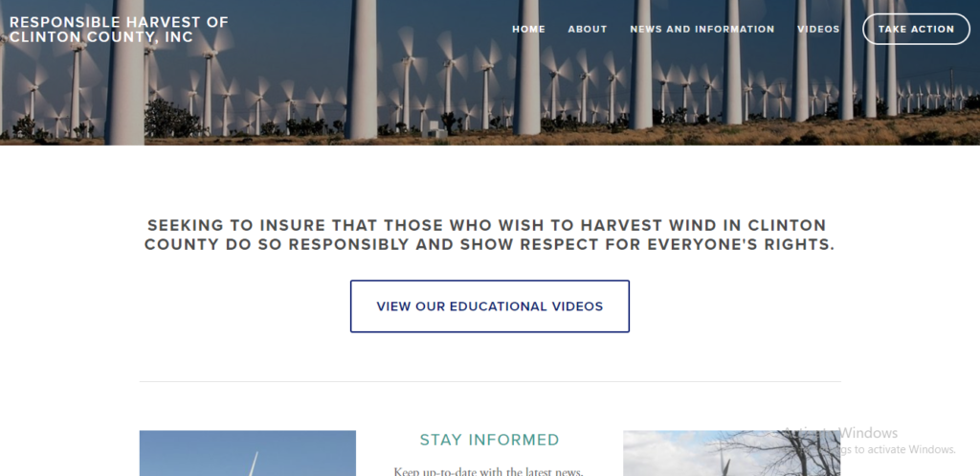Open the News and Information page
This screenshot has width=980, height=476.
tap(702, 30)
